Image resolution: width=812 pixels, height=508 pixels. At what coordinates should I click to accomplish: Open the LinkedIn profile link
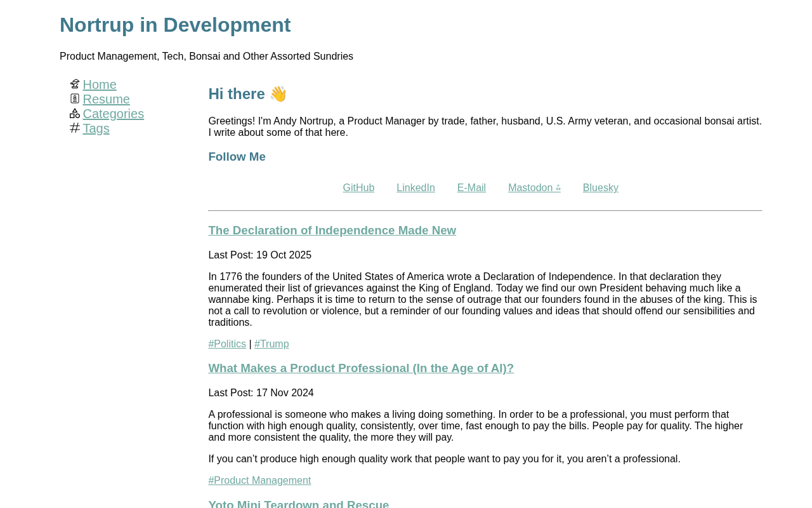click(x=416, y=188)
